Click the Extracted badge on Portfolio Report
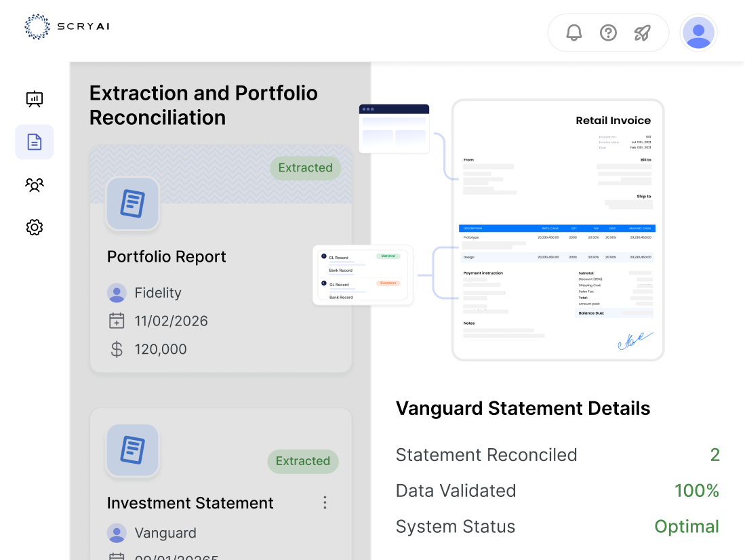 click(x=306, y=168)
